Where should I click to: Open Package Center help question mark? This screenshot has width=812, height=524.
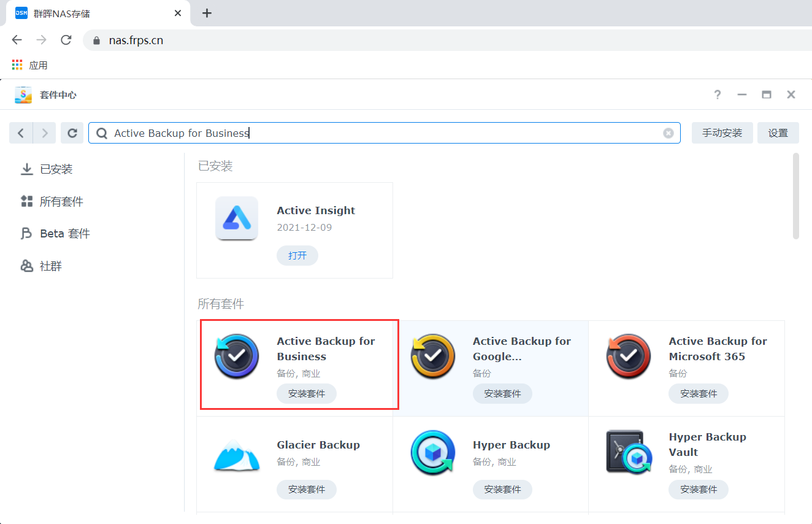pyautogui.click(x=718, y=94)
